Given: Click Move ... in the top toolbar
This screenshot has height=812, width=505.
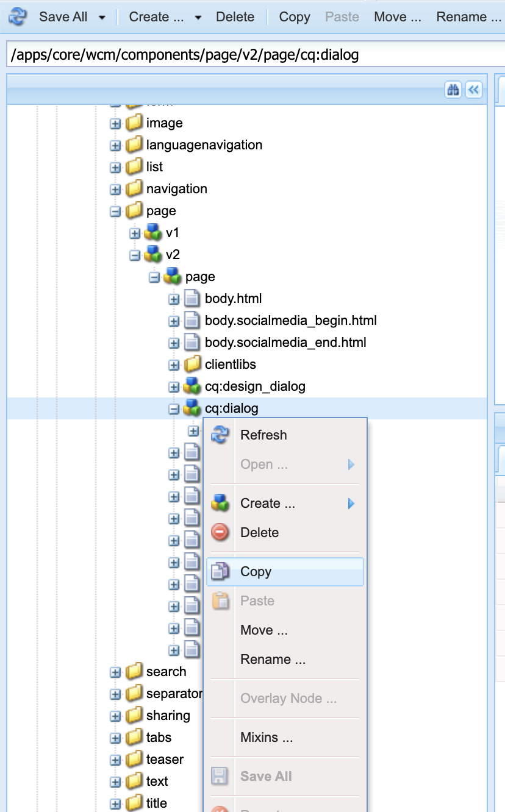Looking at the screenshot, I should click(397, 16).
